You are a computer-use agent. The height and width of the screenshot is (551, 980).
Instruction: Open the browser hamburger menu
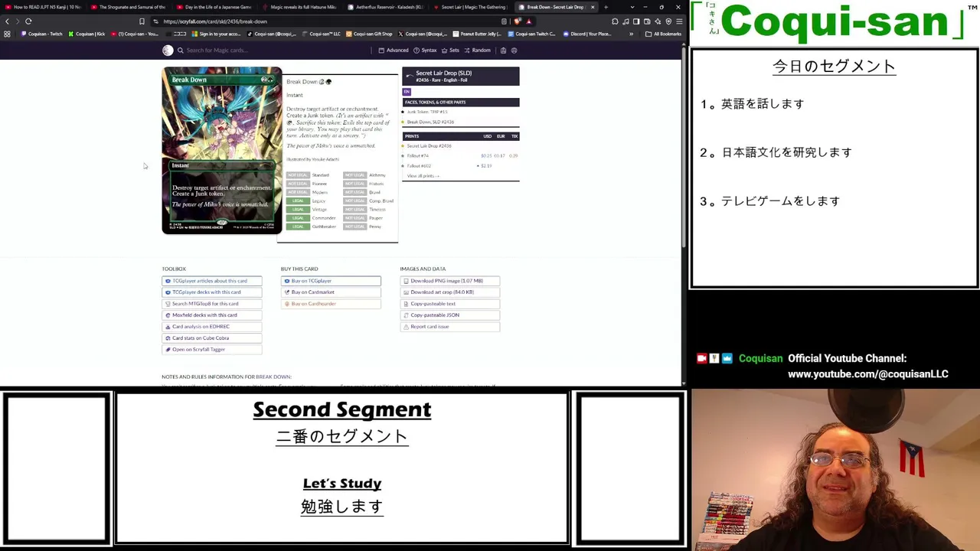coord(679,21)
